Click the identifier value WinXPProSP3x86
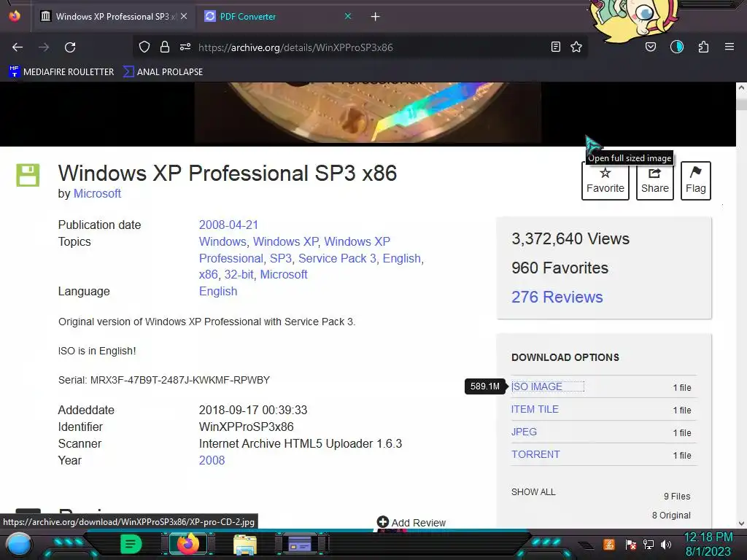 click(x=247, y=427)
